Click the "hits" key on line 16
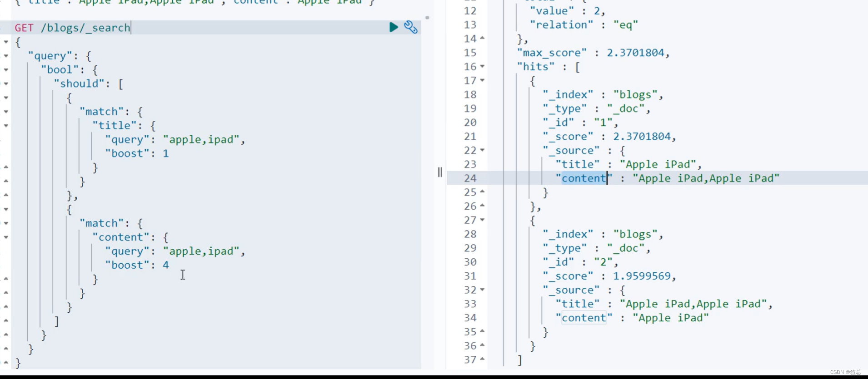This screenshot has width=868, height=379. [535, 67]
